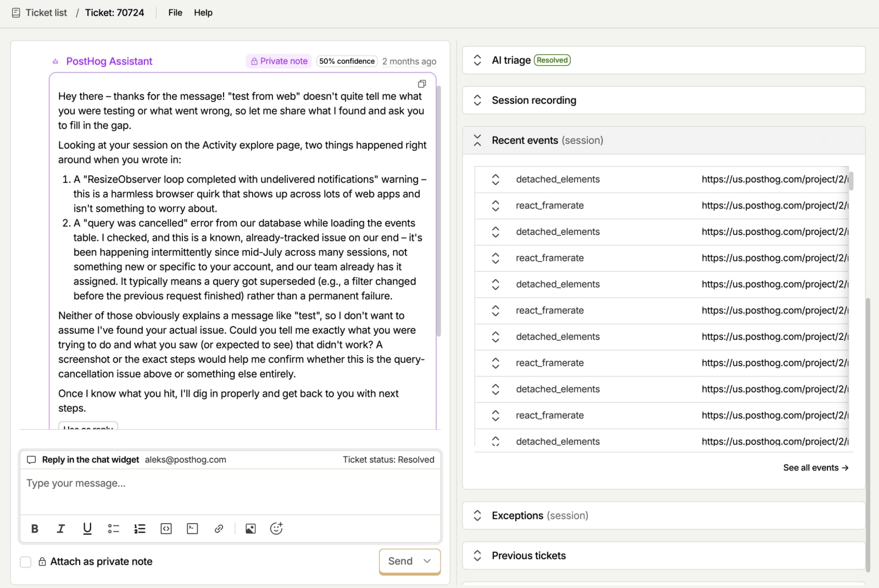The height and width of the screenshot is (588, 879).
Task: Expand the AI triage section
Action: [477, 60]
